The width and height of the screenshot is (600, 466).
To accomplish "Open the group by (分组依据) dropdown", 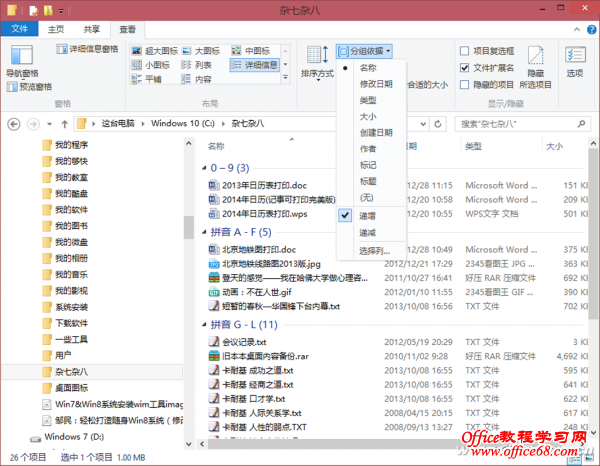I will pos(364,51).
